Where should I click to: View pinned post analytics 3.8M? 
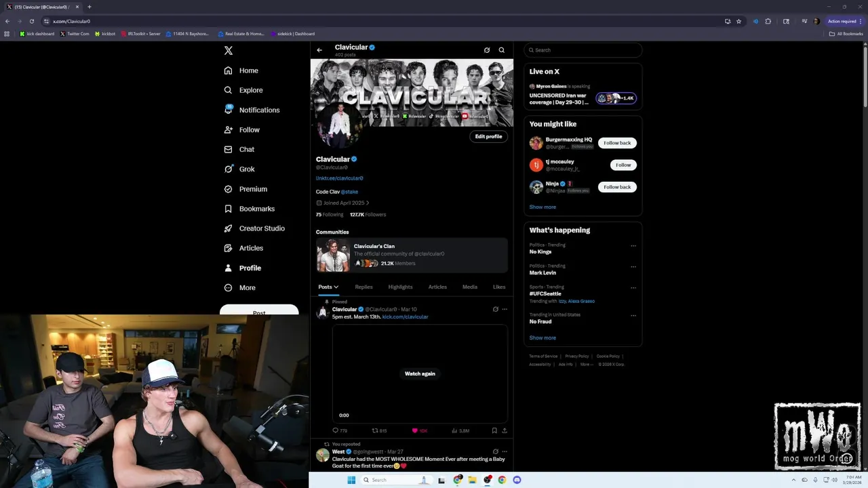coord(460,430)
